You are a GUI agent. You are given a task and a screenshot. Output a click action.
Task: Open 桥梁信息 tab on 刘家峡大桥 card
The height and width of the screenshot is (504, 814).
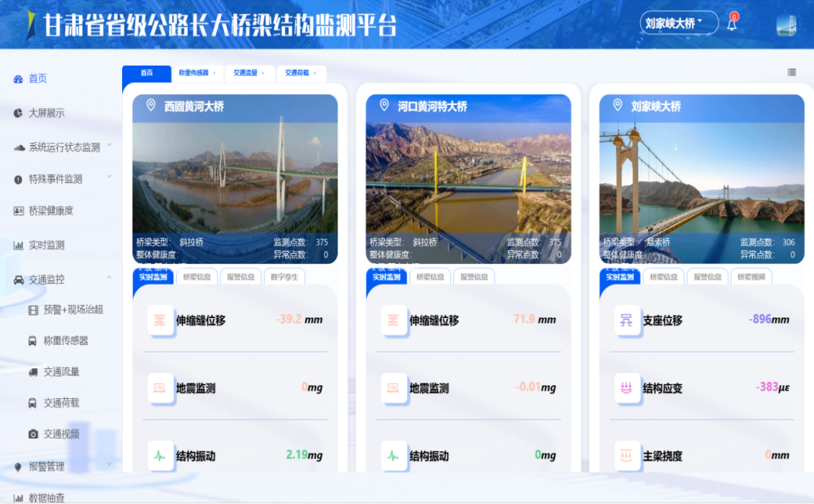point(663,277)
